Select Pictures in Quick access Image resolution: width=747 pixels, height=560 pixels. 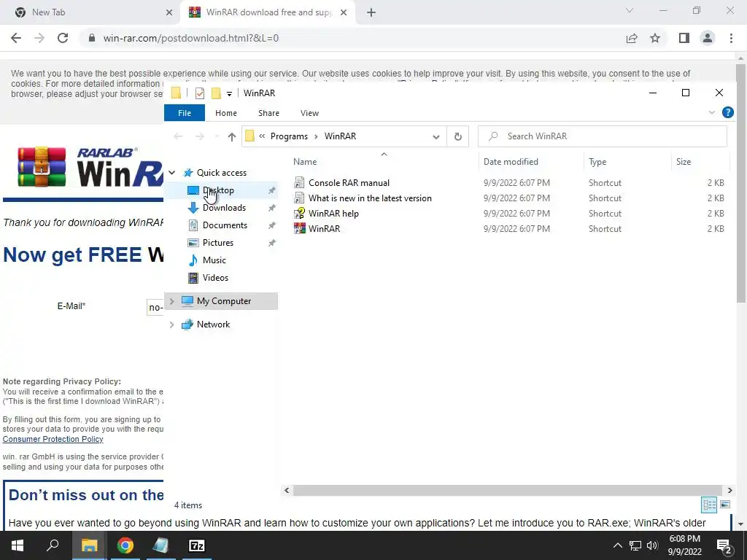(221, 243)
